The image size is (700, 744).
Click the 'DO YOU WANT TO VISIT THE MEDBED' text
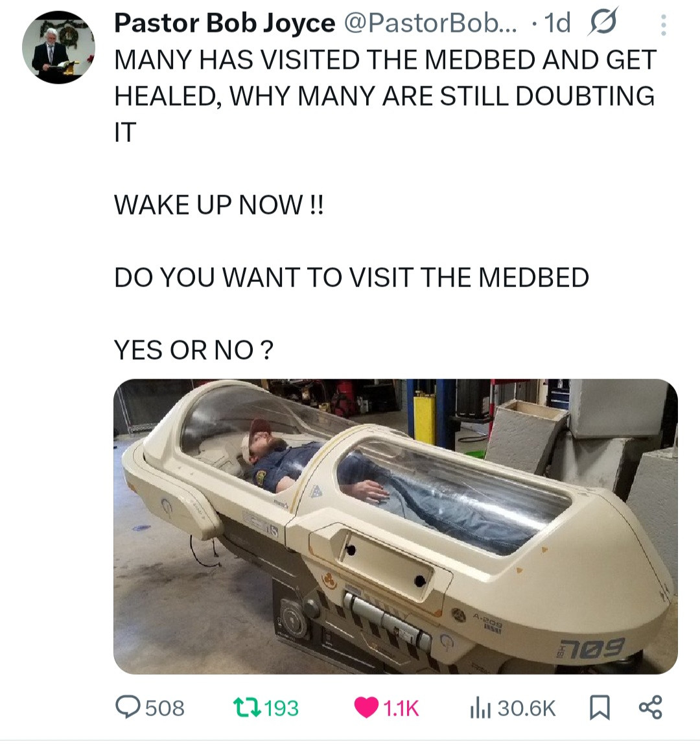[x=352, y=277]
